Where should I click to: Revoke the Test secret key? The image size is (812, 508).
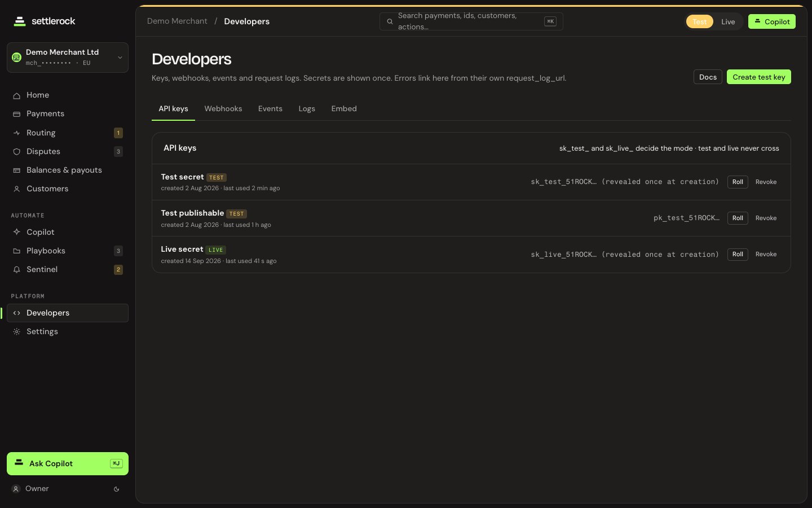(766, 182)
